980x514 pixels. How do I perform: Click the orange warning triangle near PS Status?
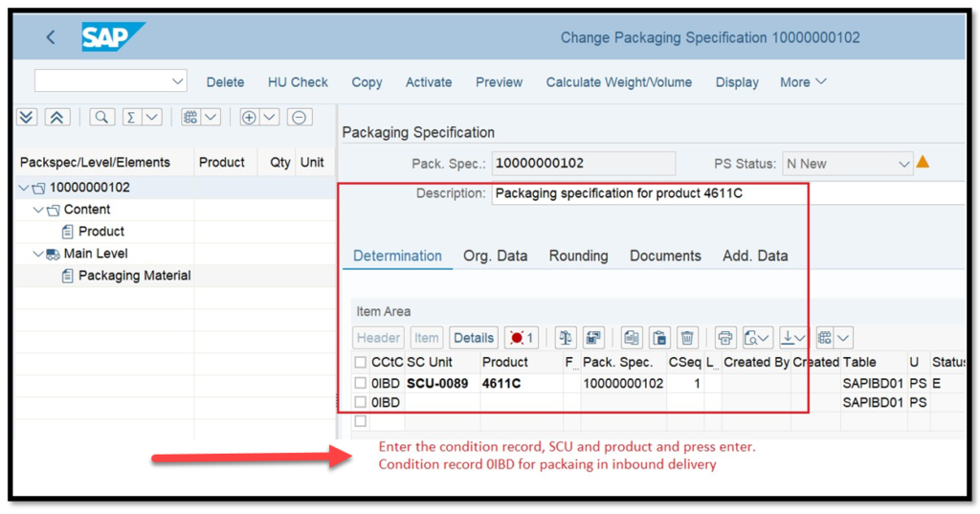tap(923, 162)
